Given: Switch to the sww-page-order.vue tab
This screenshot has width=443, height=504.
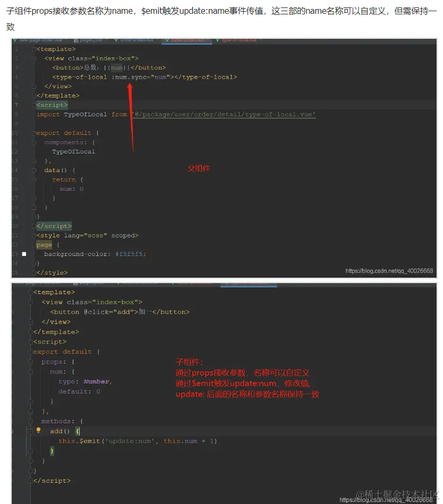Looking at the screenshot, I should coord(38,40).
